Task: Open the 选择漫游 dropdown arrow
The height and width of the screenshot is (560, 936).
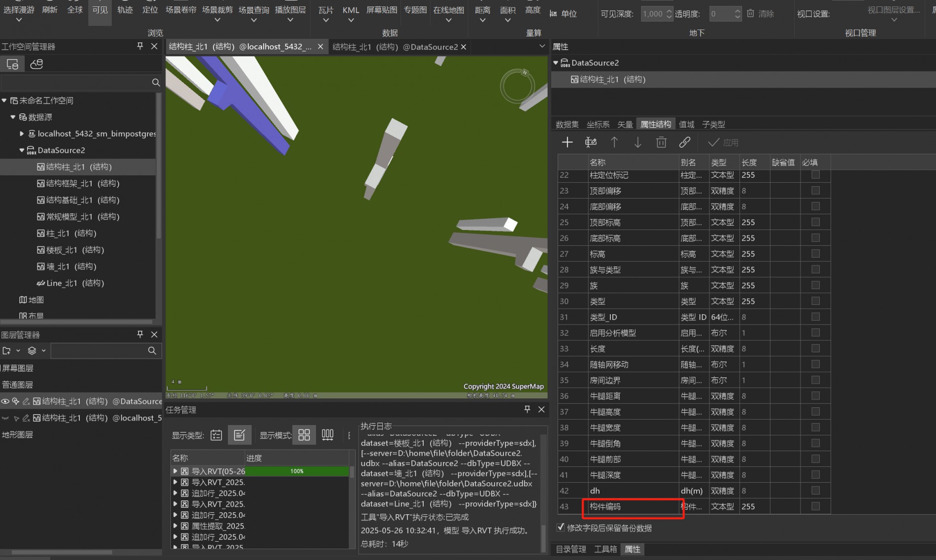Action: pos(19,20)
